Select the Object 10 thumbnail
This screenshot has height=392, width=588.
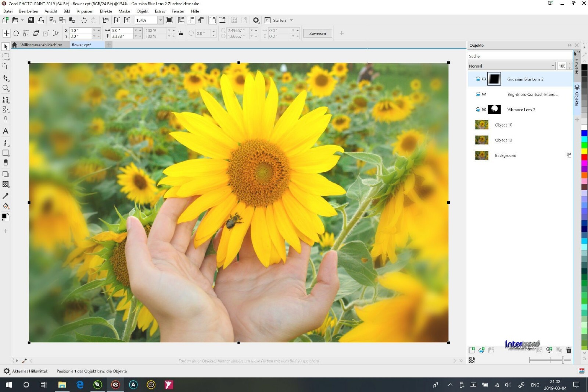click(x=481, y=125)
